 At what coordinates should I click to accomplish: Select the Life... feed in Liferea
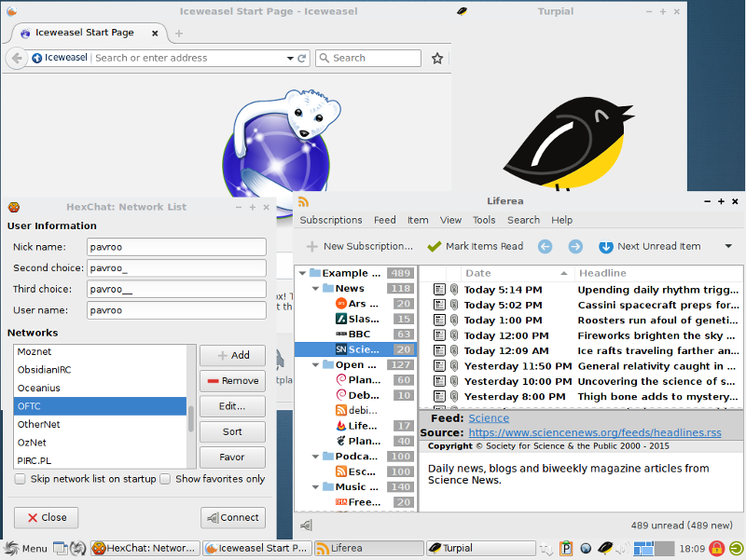point(355,426)
